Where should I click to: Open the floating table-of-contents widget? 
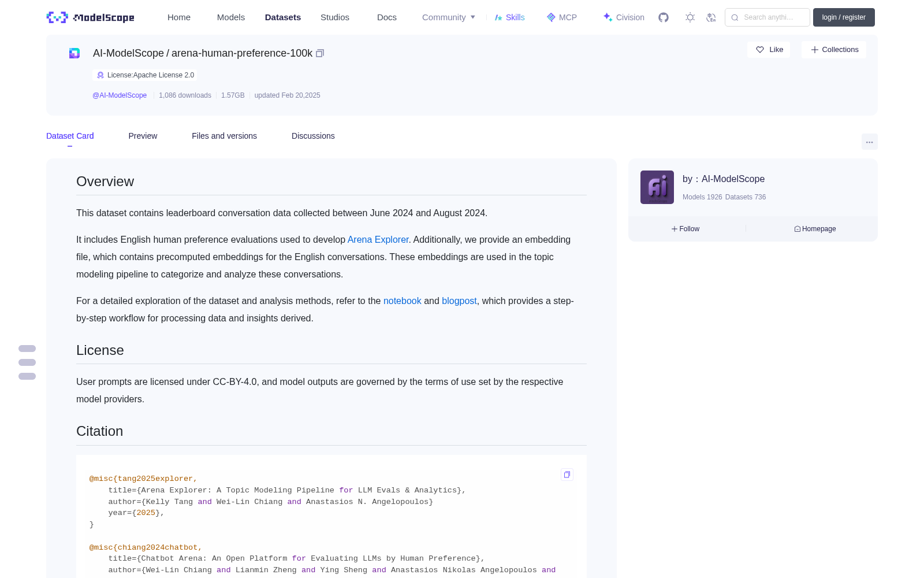pos(27,362)
